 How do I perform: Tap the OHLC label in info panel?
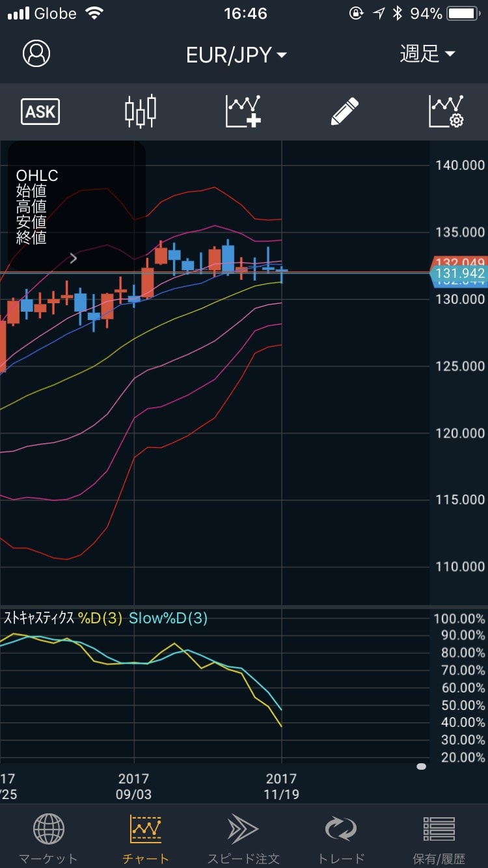click(37, 176)
